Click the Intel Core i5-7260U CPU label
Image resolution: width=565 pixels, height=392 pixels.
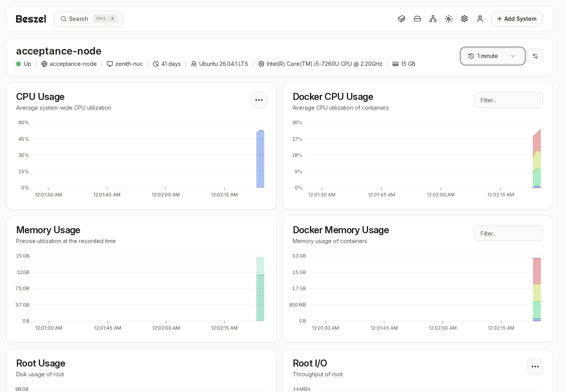(x=320, y=64)
